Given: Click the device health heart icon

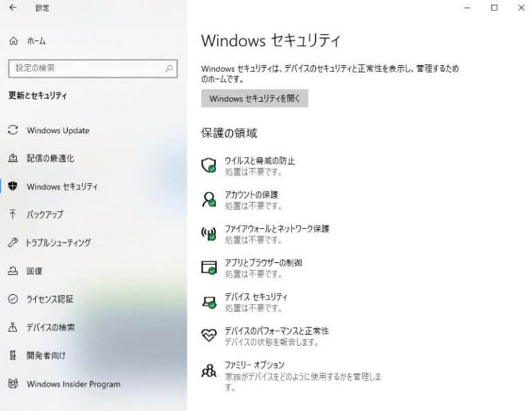Looking at the screenshot, I should 209,336.
